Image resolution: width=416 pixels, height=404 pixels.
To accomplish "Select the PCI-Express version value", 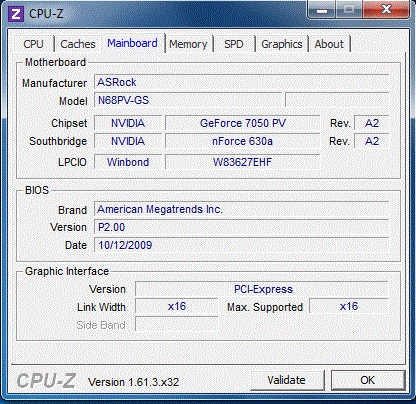I will [x=262, y=289].
